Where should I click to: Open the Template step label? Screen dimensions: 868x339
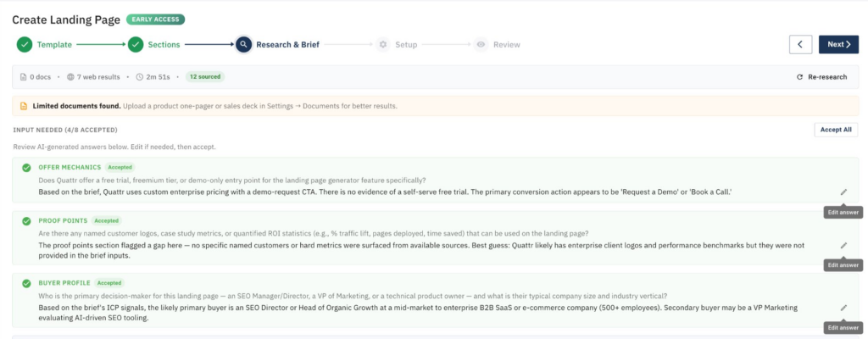point(54,45)
